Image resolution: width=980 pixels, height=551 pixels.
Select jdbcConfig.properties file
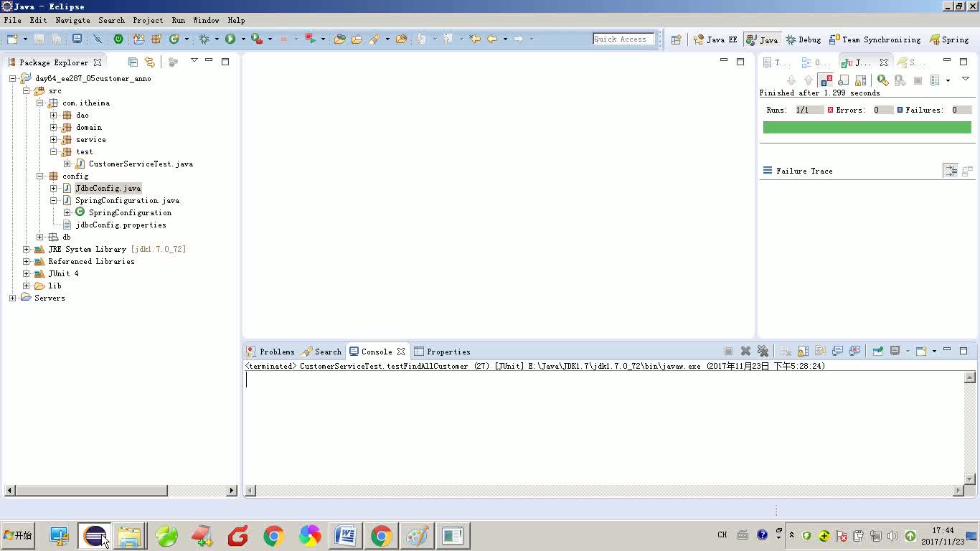click(121, 225)
